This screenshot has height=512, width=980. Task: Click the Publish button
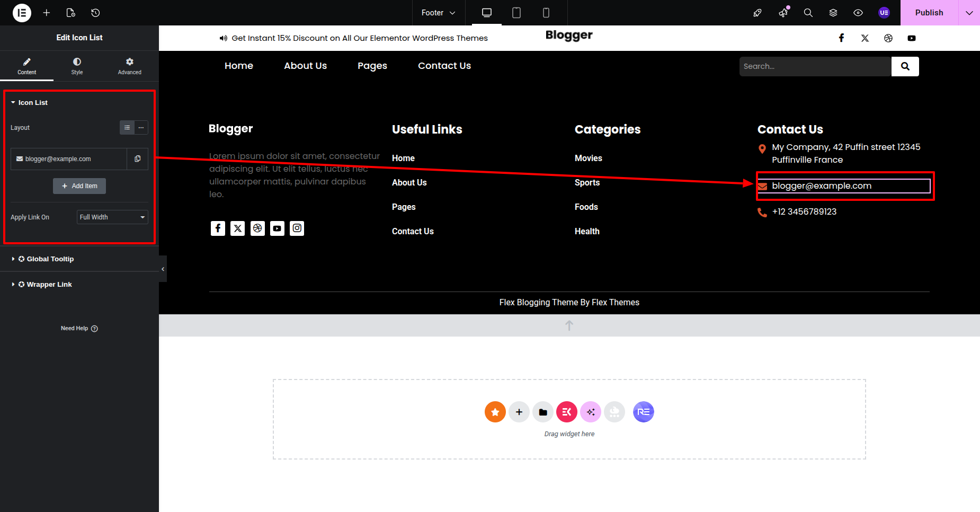929,13
